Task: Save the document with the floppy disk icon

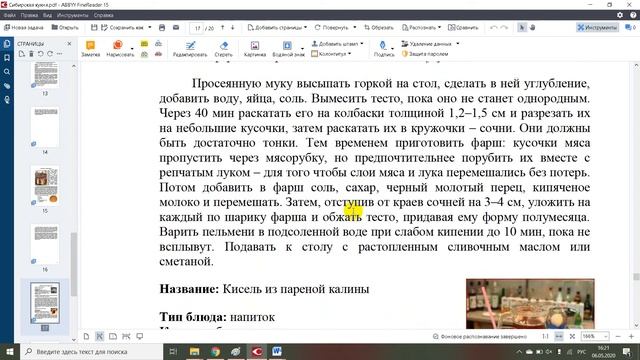Action: point(94,27)
